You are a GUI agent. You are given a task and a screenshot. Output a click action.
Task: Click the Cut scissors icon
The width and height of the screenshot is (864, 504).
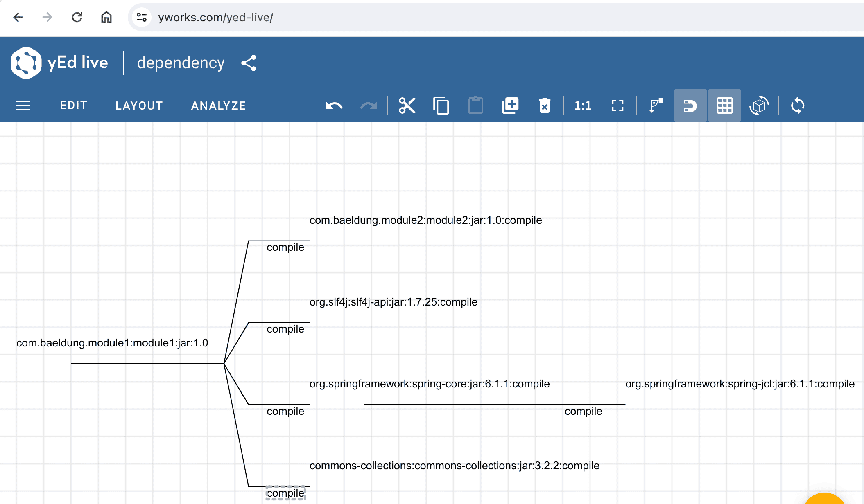[x=407, y=106]
